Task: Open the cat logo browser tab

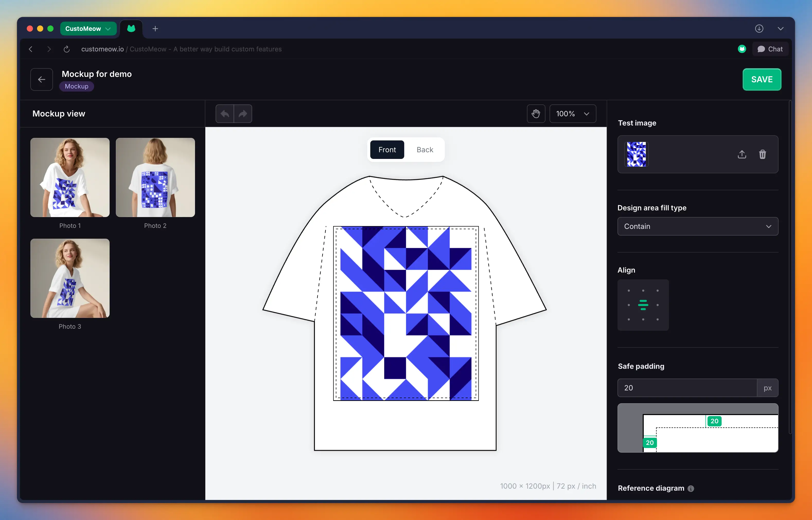Action: tap(131, 29)
